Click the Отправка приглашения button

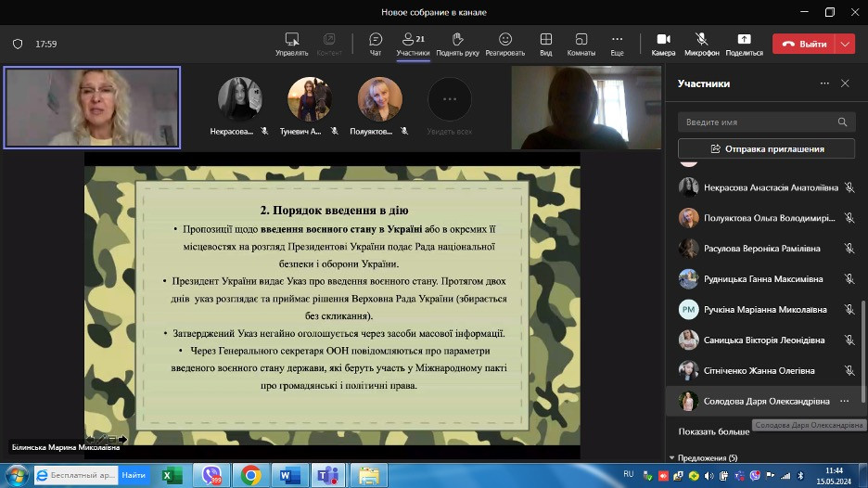(x=766, y=148)
